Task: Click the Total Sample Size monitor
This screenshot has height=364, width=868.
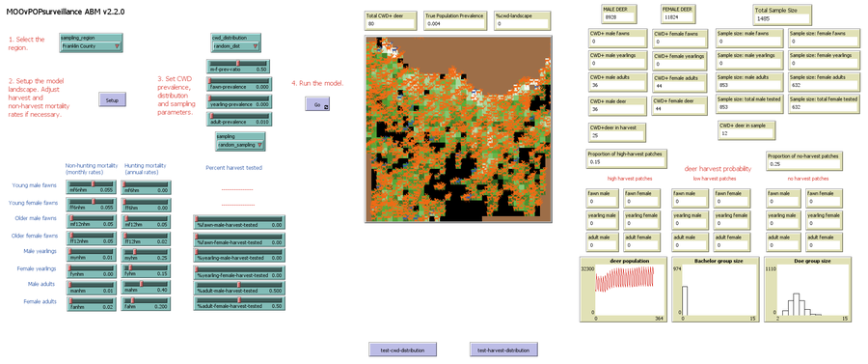Action: [x=783, y=14]
